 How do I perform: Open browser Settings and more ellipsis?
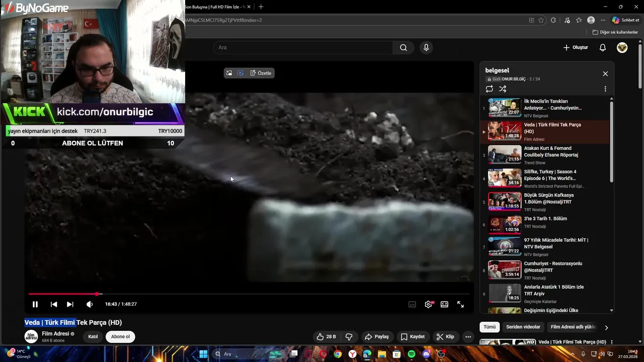point(603,20)
